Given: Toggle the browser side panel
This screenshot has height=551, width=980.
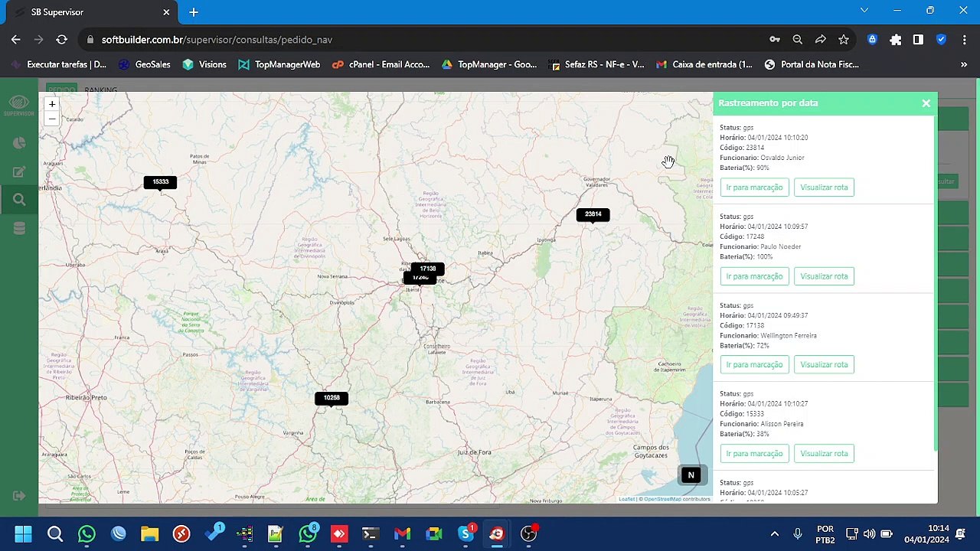Looking at the screenshot, I should 918,40.
